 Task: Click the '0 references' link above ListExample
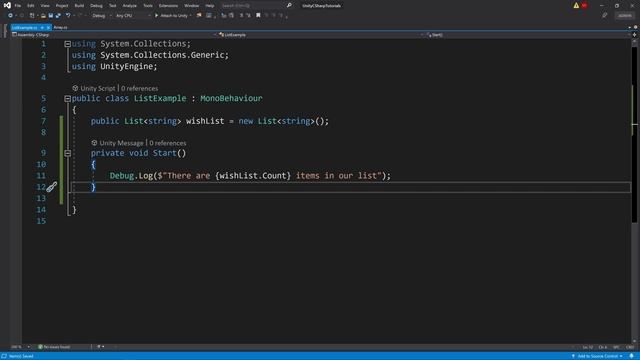139,88
